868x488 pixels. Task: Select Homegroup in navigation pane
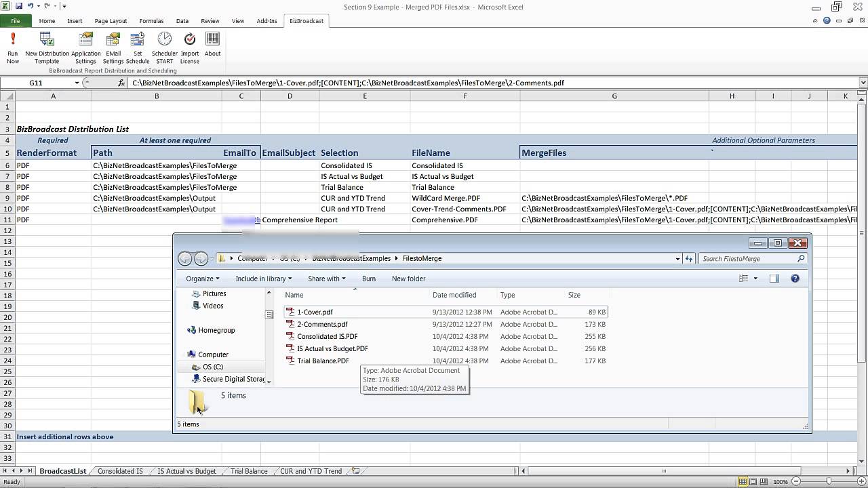[x=216, y=330]
